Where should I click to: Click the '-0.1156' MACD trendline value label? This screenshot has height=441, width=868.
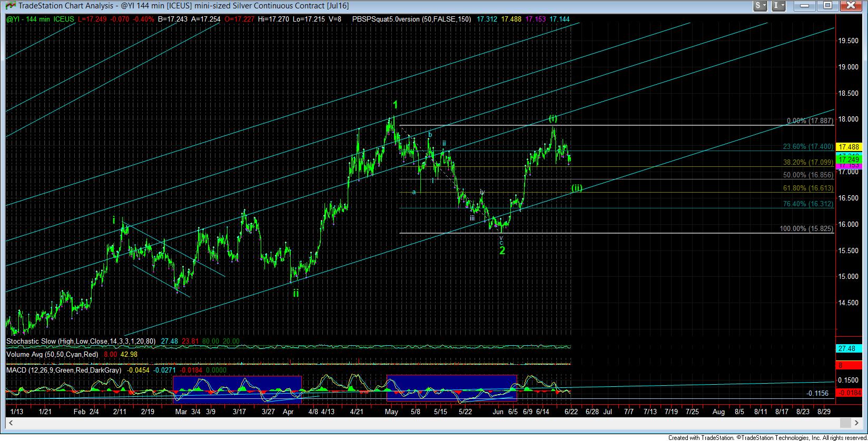point(817,393)
